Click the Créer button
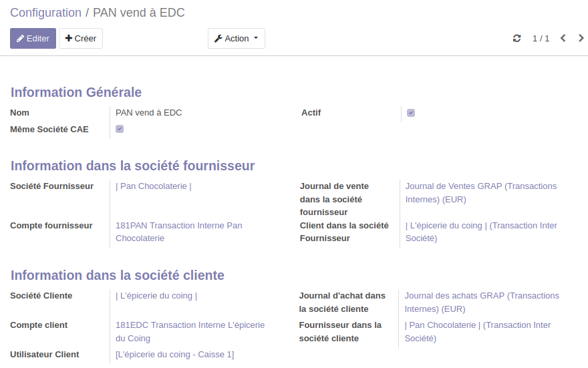This screenshot has width=588, height=368. pos(81,39)
